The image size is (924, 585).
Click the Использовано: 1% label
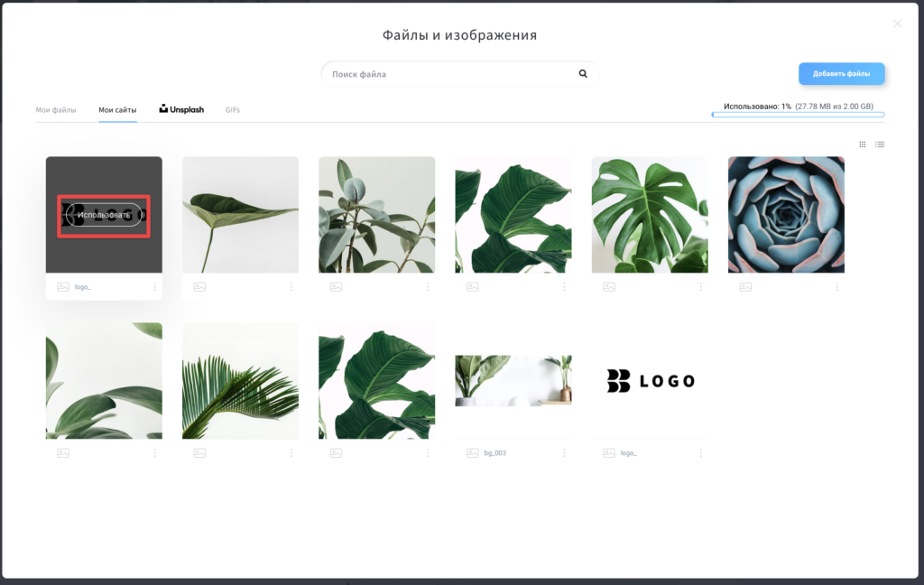pyautogui.click(x=757, y=107)
